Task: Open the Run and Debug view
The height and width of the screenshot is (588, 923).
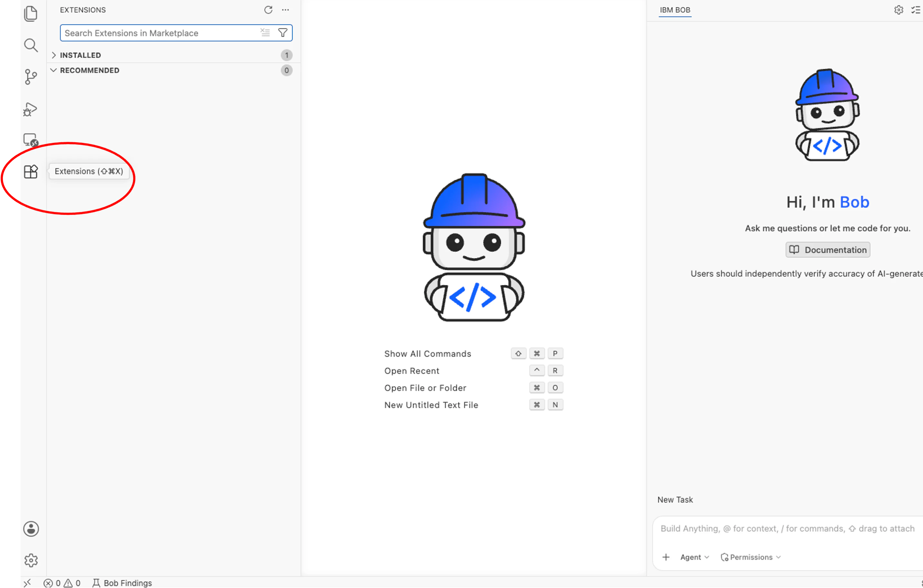Action: click(x=30, y=109)
